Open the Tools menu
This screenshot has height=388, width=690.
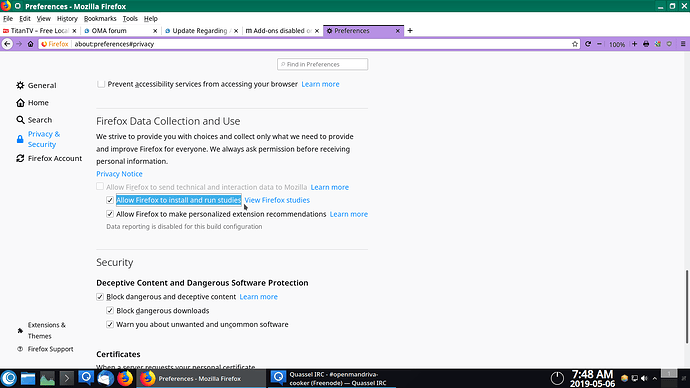[130, 18]
